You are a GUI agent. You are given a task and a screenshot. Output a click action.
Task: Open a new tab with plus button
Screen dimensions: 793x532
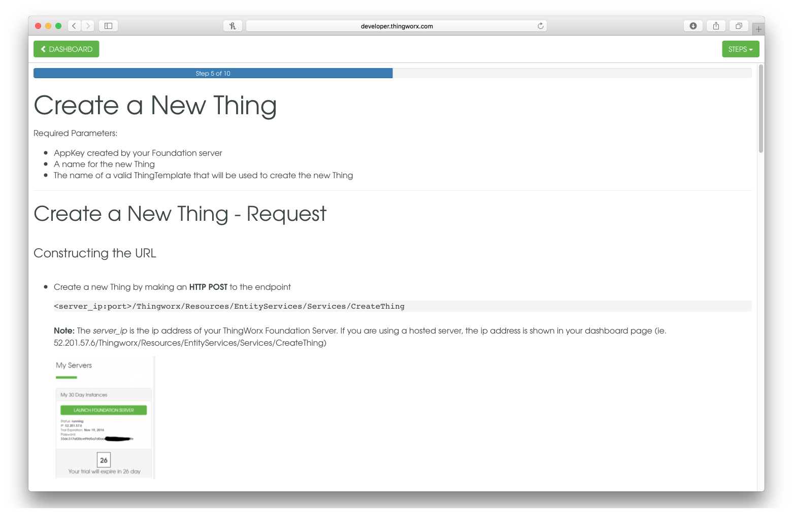pos(758,29)
